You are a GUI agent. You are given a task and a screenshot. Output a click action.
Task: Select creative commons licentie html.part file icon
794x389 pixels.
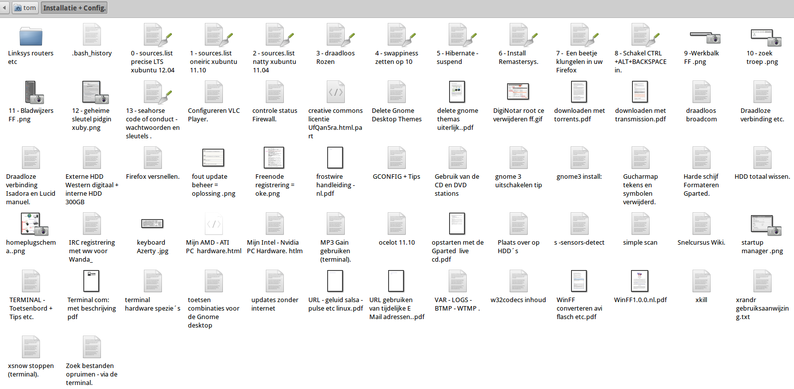coord(336,92)
